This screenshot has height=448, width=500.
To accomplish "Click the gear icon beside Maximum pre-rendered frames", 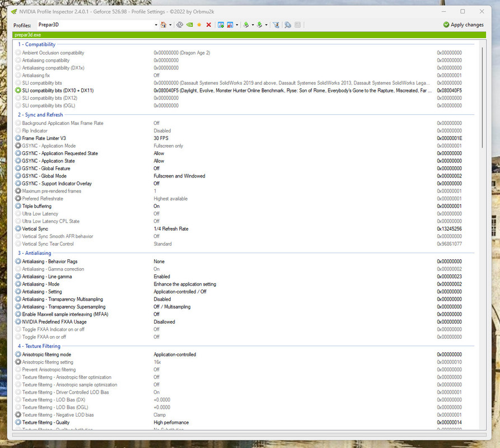I will [x=18, y=191].
